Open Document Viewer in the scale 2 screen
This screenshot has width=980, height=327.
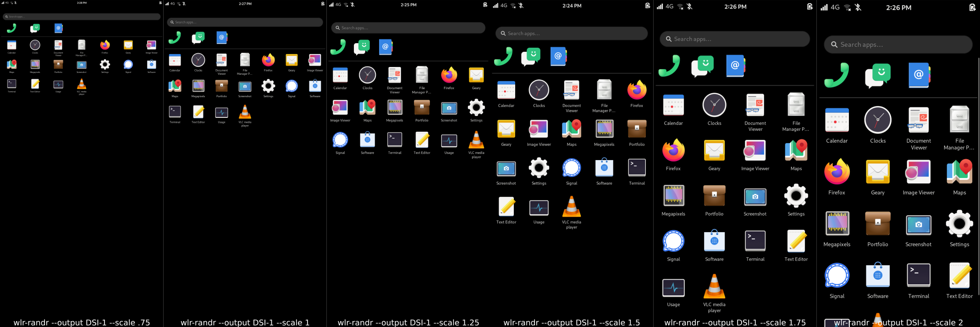point(919,120)
